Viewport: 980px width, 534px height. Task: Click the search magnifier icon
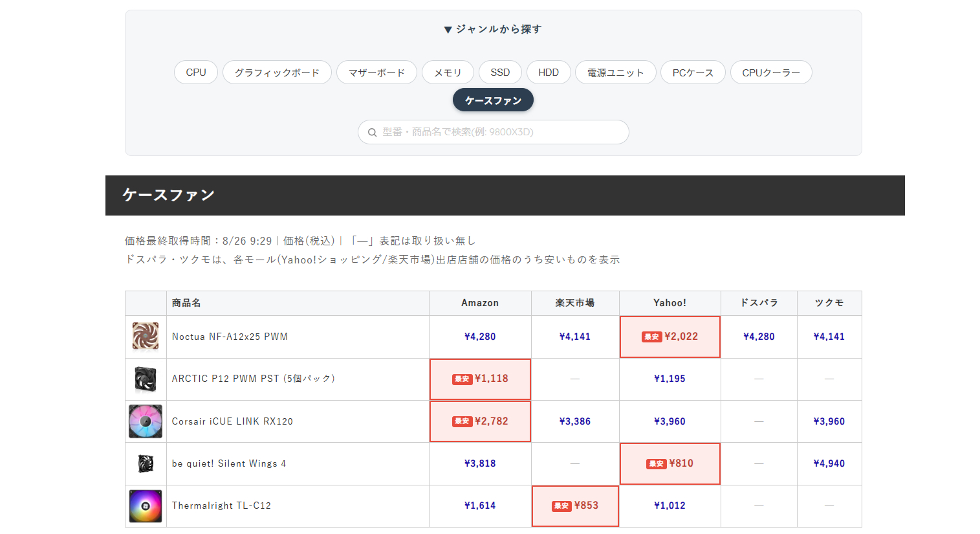372,132
